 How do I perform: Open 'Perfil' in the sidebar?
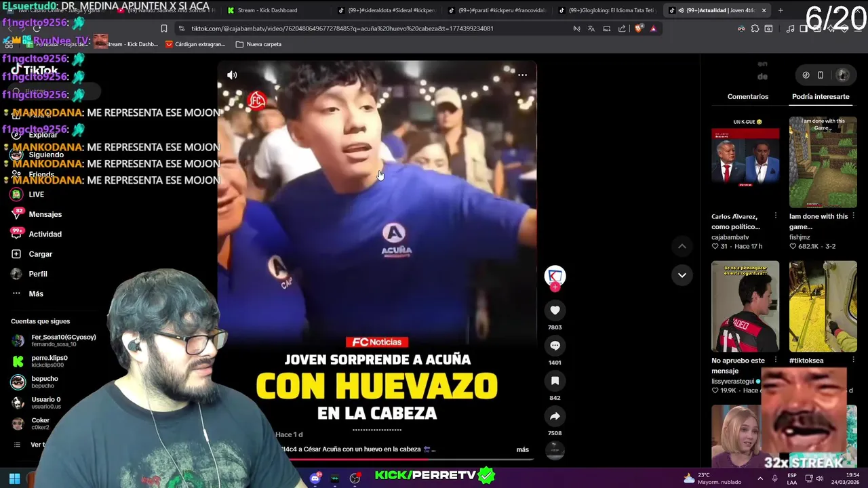(38, 274)
